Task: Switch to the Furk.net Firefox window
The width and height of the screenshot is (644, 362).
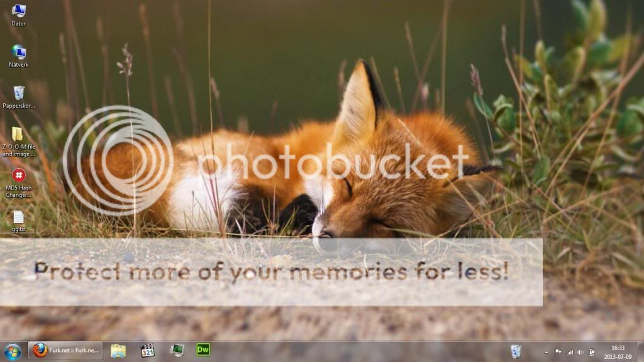Action: (x=65, y=351)
